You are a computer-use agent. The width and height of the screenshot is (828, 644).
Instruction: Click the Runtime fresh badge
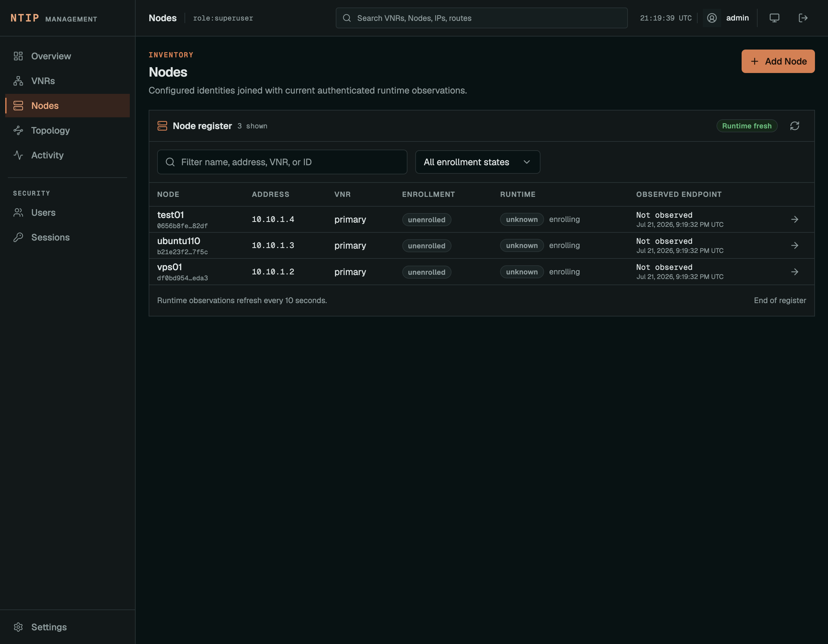coord(747,126)
